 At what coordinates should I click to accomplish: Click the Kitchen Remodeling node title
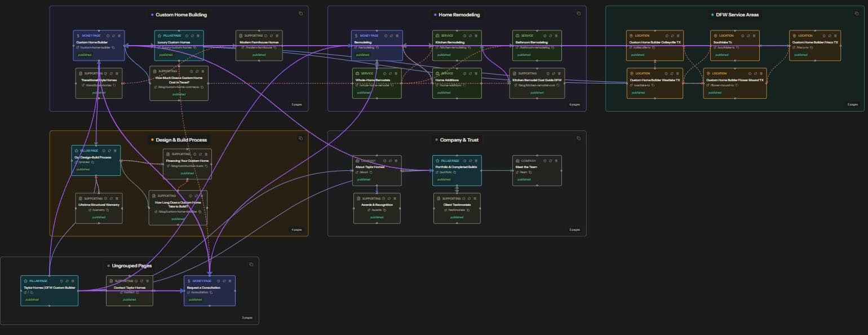tap(450, 42)
